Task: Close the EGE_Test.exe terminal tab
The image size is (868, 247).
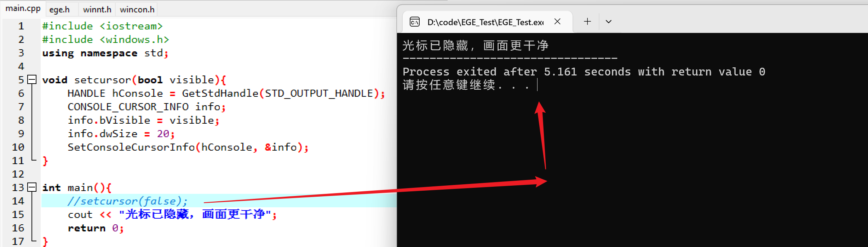Action: (557, 22)
